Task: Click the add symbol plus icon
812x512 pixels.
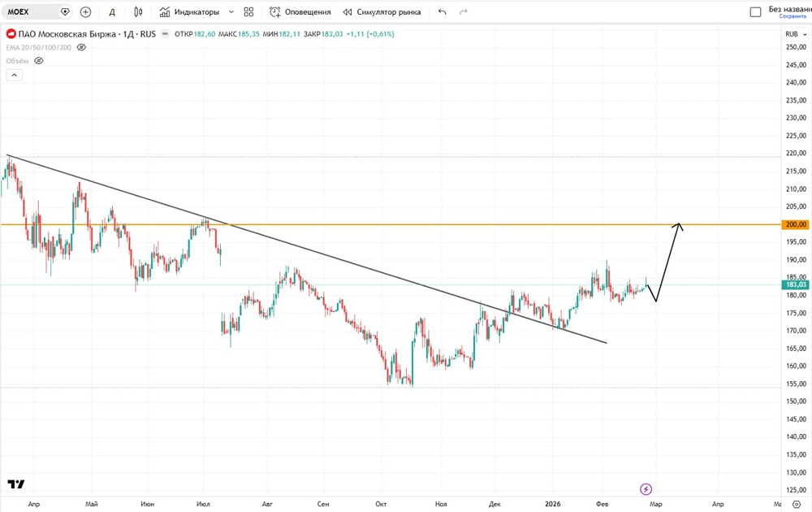Action: point(85,12)
